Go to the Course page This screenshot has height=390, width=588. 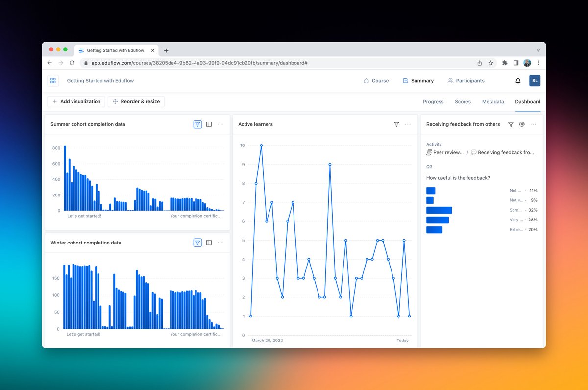pos(376,80)
